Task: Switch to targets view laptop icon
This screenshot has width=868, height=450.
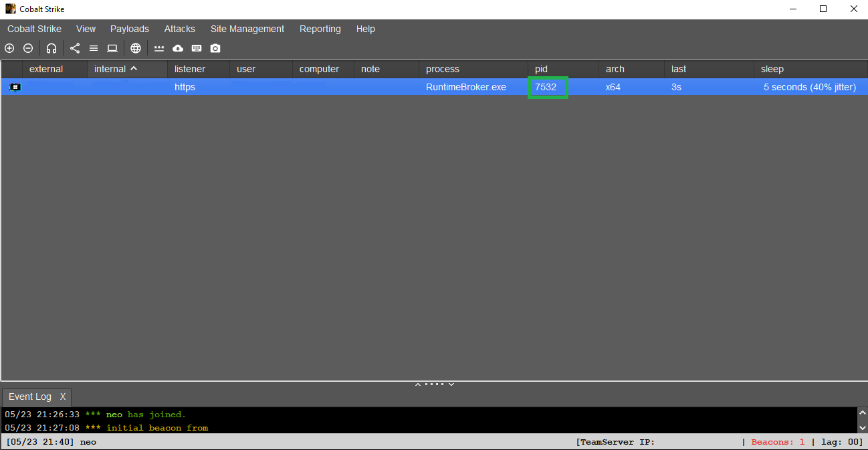Action: [x=112, y=48]
